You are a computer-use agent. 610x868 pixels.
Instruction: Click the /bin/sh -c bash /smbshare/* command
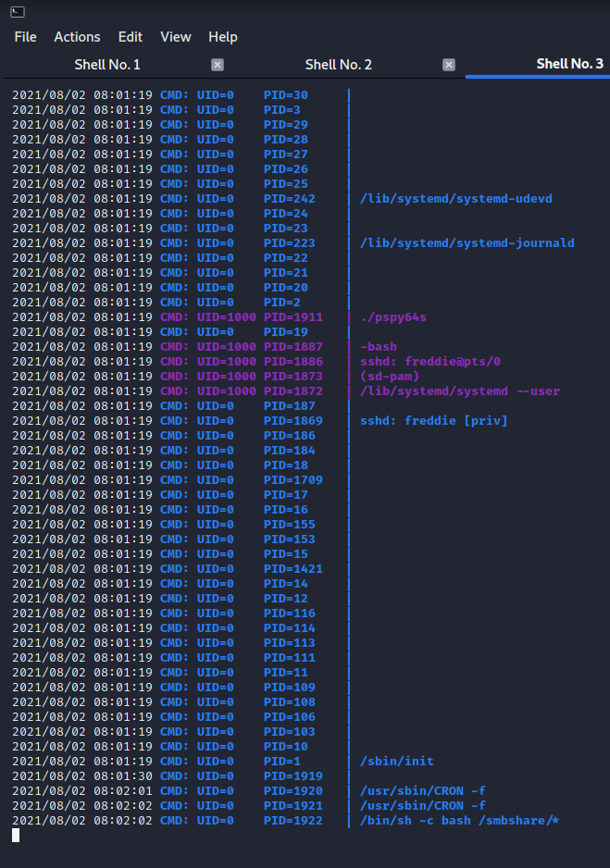(460, 821)
